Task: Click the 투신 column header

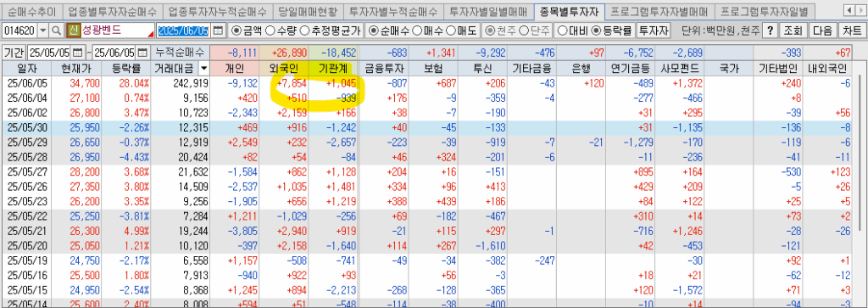Action: [x=483, y=69]
